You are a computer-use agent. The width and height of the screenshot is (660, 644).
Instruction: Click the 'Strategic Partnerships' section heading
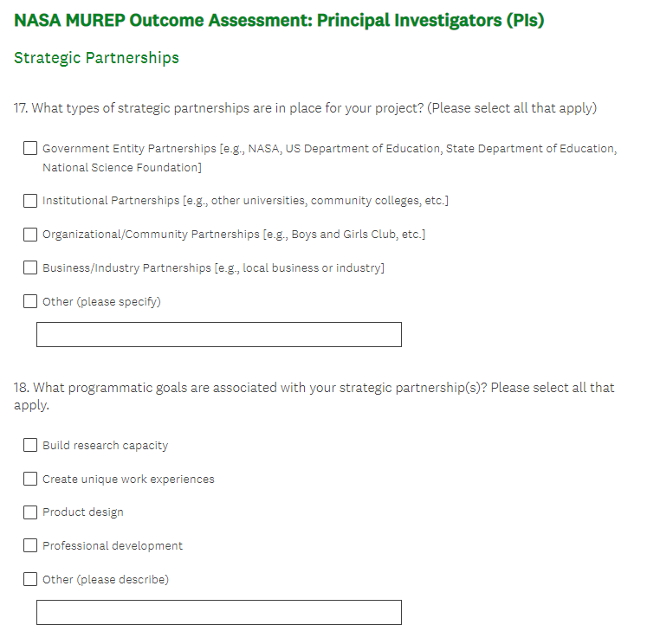coord(96,58)
